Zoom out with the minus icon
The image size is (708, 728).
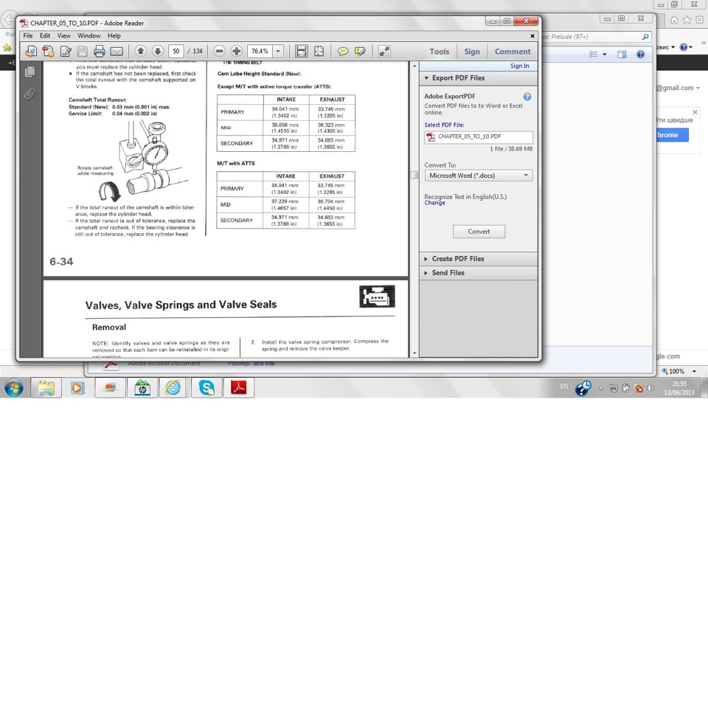[x=220, y=51]
